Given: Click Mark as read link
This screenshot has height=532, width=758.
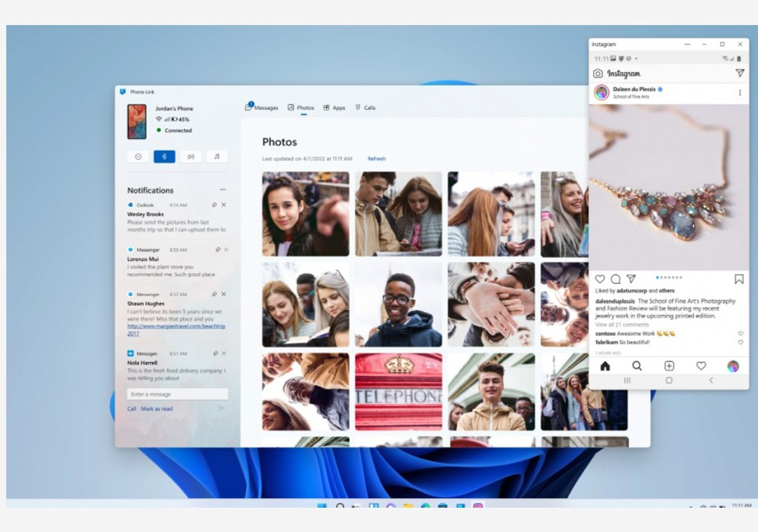Looking at the screenshot, I should 157,409.
